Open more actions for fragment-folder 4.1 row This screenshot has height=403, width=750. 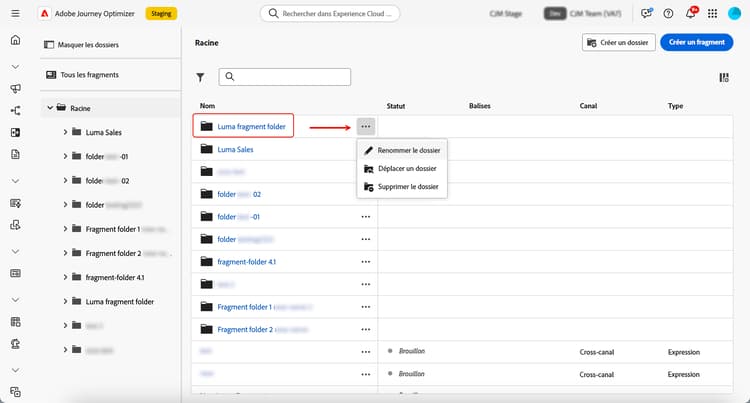point(366,262)
